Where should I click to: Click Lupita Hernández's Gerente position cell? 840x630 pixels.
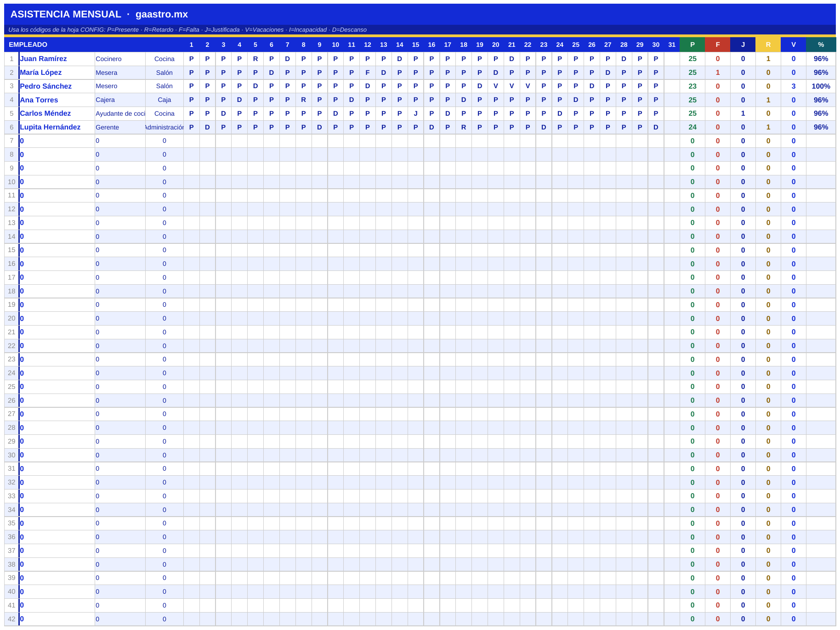120,127
